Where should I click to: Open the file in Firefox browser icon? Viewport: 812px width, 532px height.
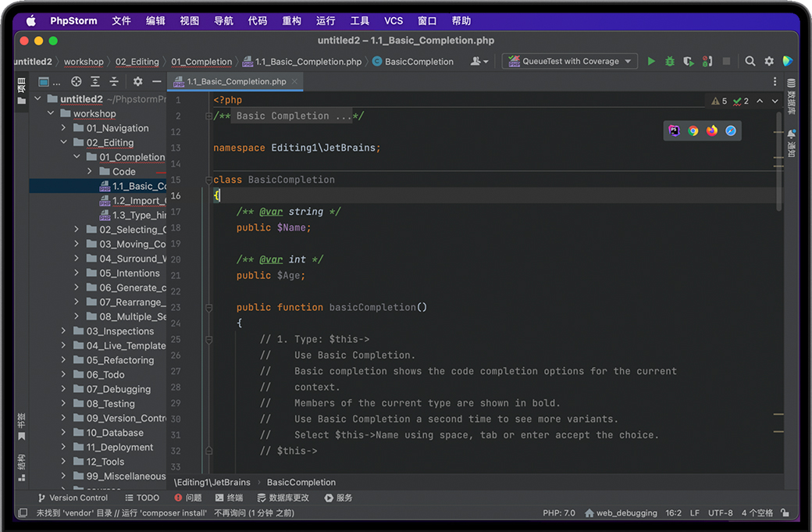click(712, 130)
